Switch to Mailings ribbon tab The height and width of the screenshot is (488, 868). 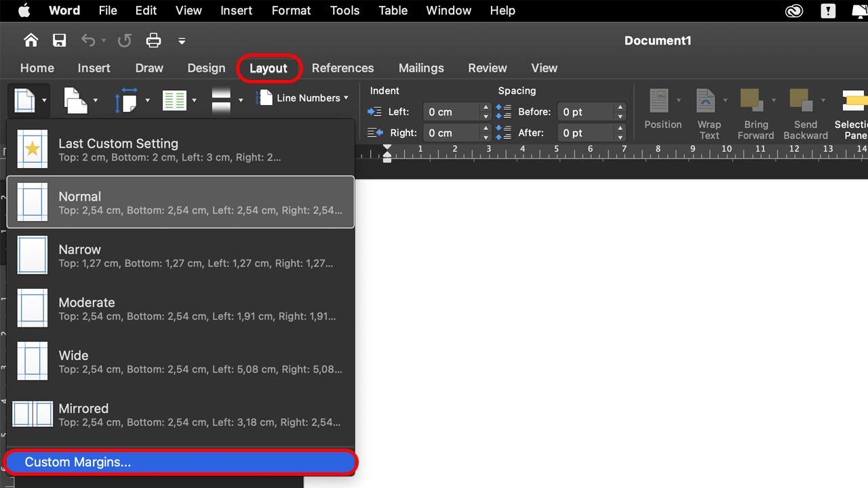[421, 68]
